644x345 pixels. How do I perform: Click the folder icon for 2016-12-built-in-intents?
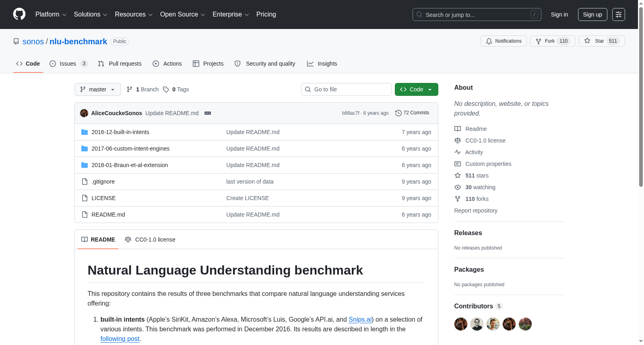tap(85, 132)
